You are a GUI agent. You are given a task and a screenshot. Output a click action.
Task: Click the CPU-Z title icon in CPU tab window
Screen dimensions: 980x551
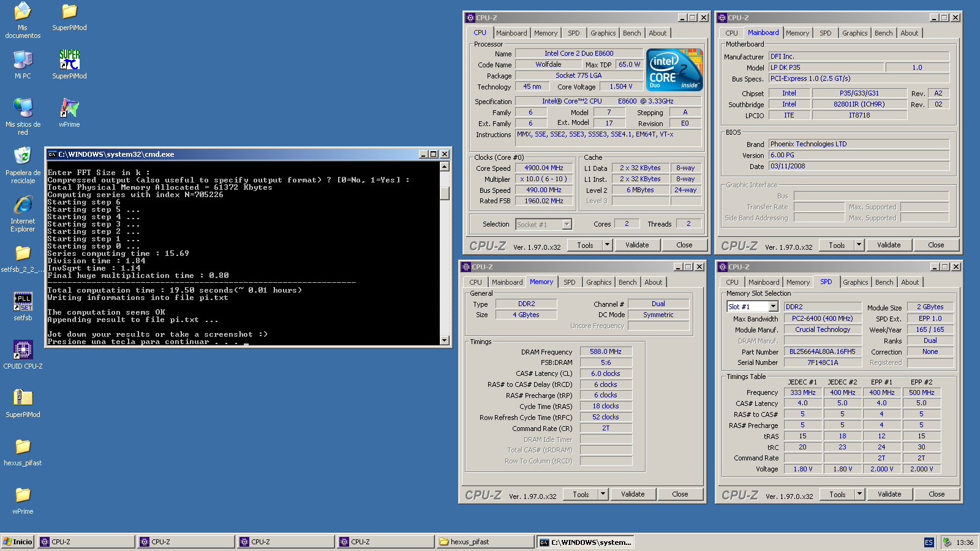coord(470,18)
